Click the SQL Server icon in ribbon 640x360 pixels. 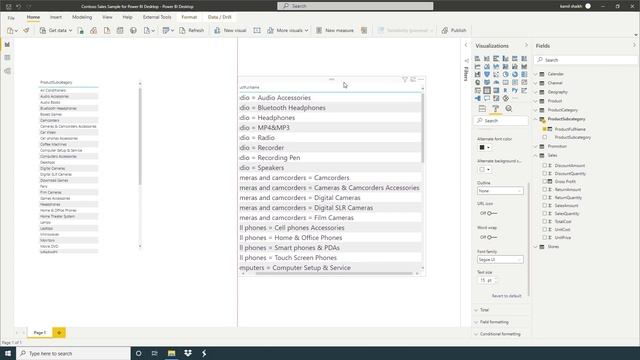[x=107, y=30]
